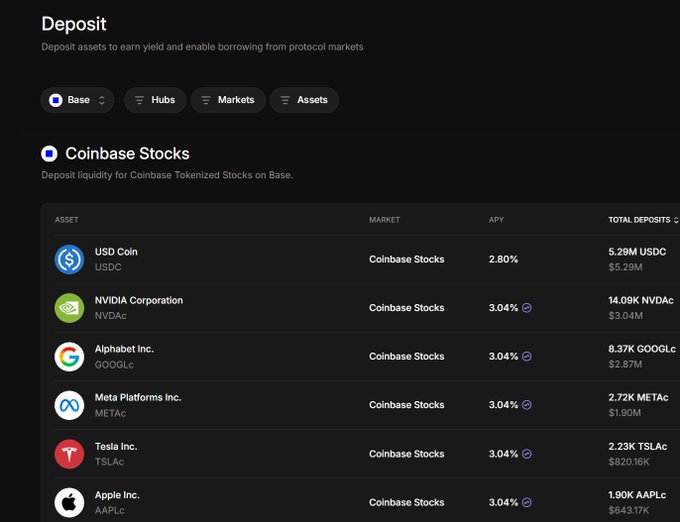Screen dimensions: 680x522
Task: Click the 2.72K METAc total deposits value
Action: point(638,398)
